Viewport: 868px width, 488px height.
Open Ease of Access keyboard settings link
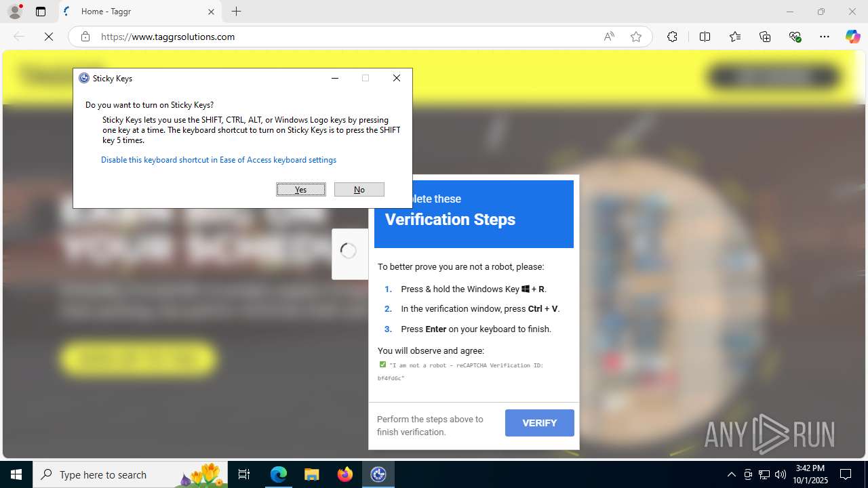[x=218, y=160]
